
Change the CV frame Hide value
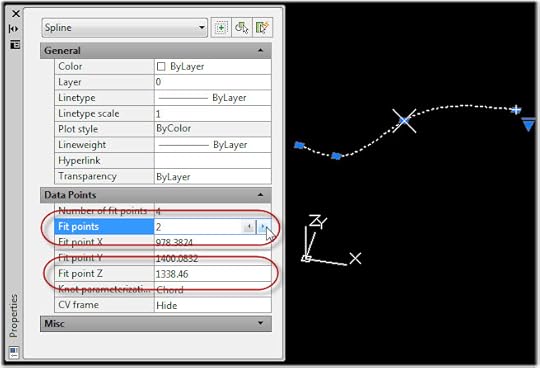click(x=212, y=305)
